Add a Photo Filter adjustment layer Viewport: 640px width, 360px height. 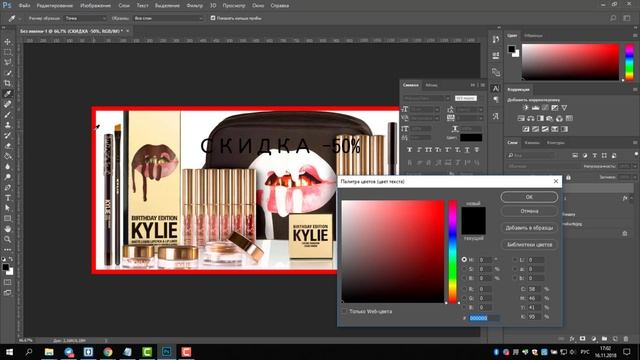coord(550,118)
